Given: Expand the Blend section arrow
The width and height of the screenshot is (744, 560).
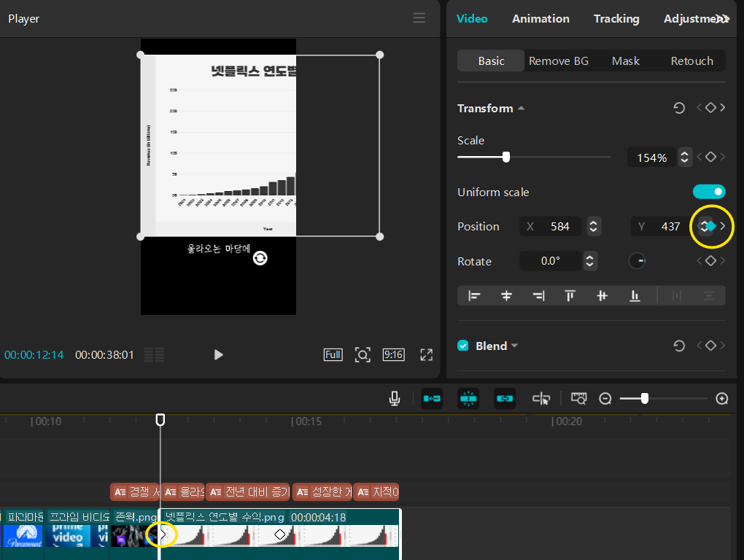Looking at the screenshot, I should coord(514,346).
